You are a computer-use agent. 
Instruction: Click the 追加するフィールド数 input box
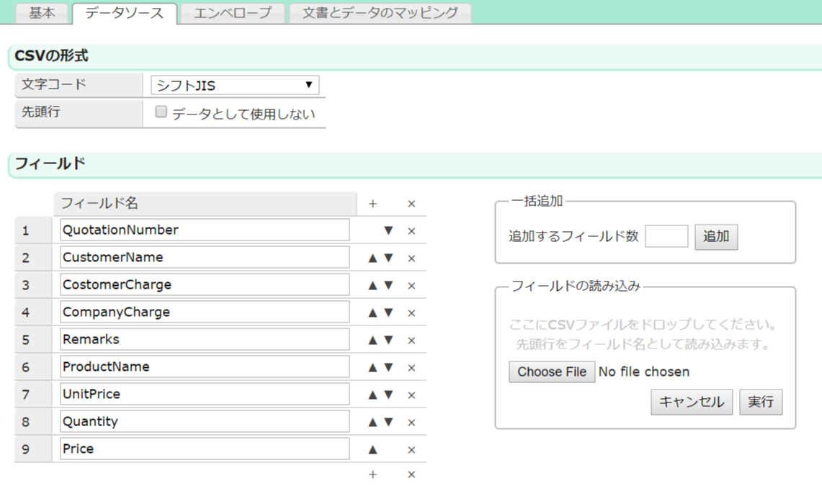pyautogui.click(x=666, y=236)
